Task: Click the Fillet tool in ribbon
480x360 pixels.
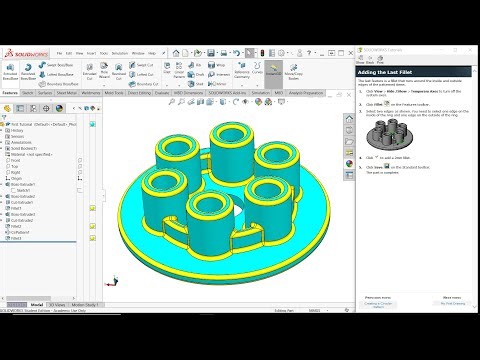Action: (167, 67)
